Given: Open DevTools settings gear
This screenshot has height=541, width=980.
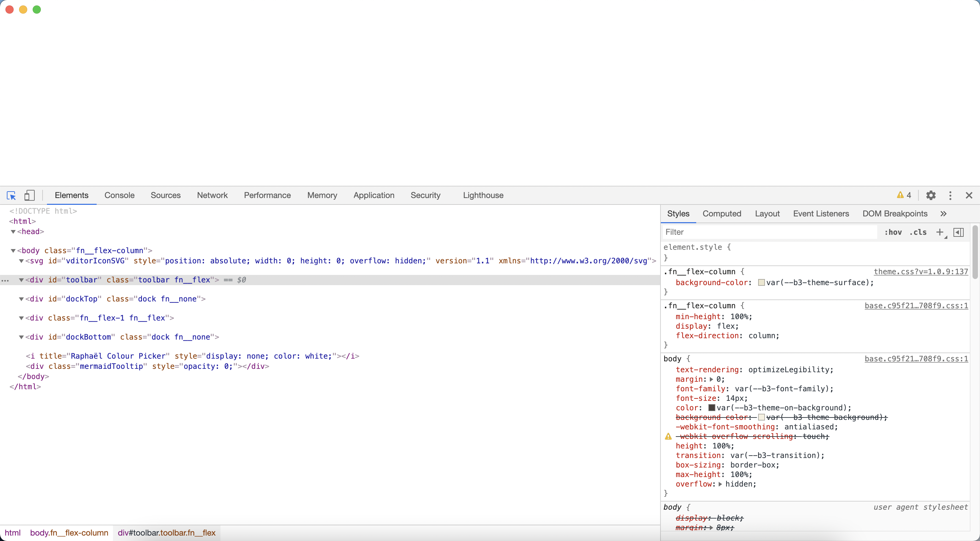Looking at the screenshot, I should coord(931,196).
